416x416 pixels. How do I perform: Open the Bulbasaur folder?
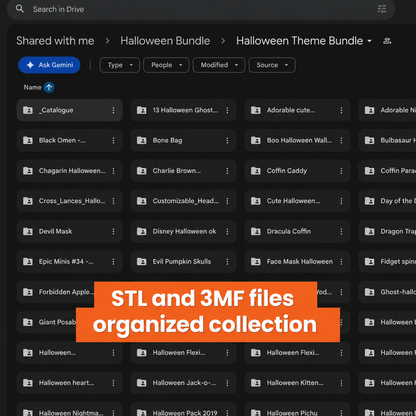387,140
